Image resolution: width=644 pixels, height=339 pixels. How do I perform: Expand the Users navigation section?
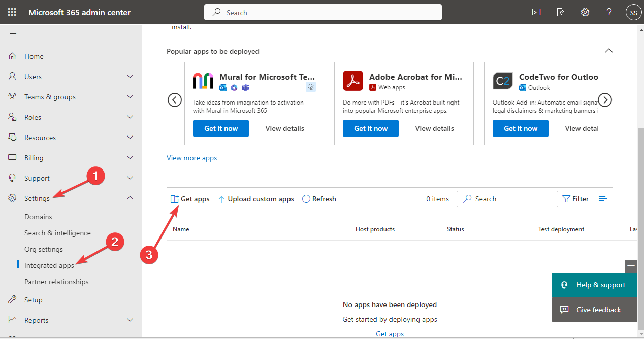coord(130,76)
